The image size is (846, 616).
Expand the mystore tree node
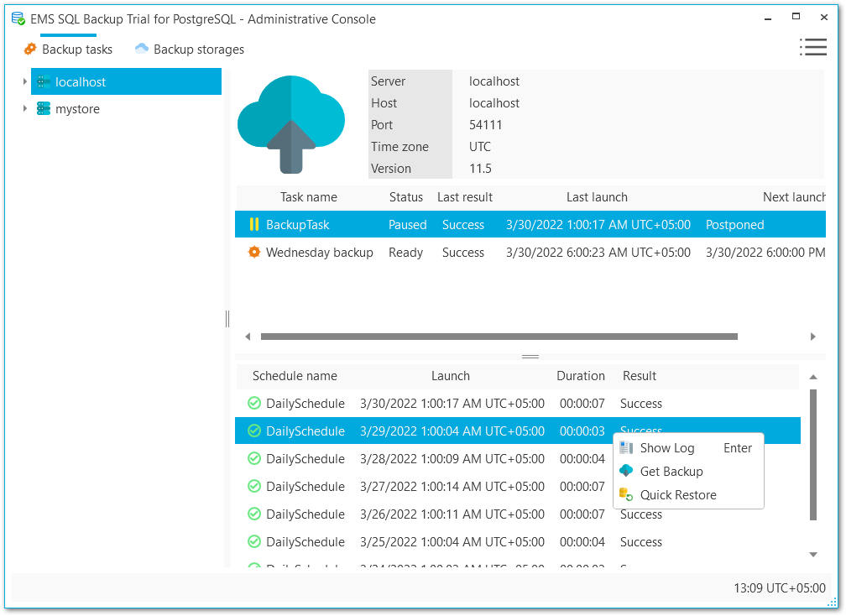pyautogui.click(x=25, y=109)
